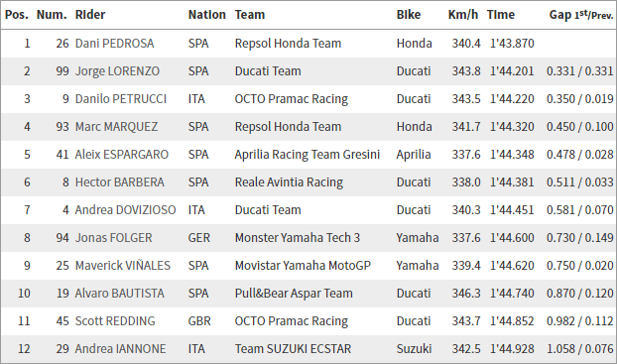The width and height of the screenshot is (617, 364).
Task: Click Danilo PETRUCCI's name
Action: click(x=121, y=99)
